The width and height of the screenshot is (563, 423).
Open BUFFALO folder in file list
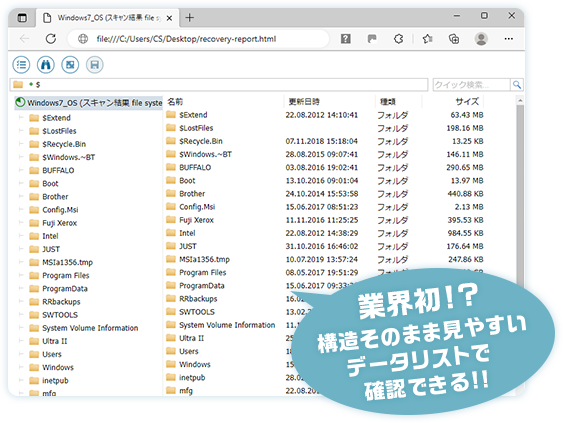pos(195,167)
